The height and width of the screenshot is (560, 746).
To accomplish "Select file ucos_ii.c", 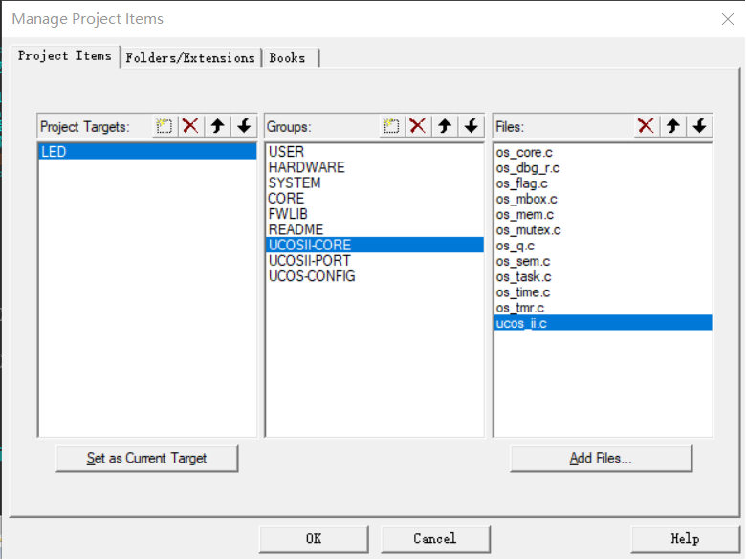I will pyautogui.click(x=603, y=323).
